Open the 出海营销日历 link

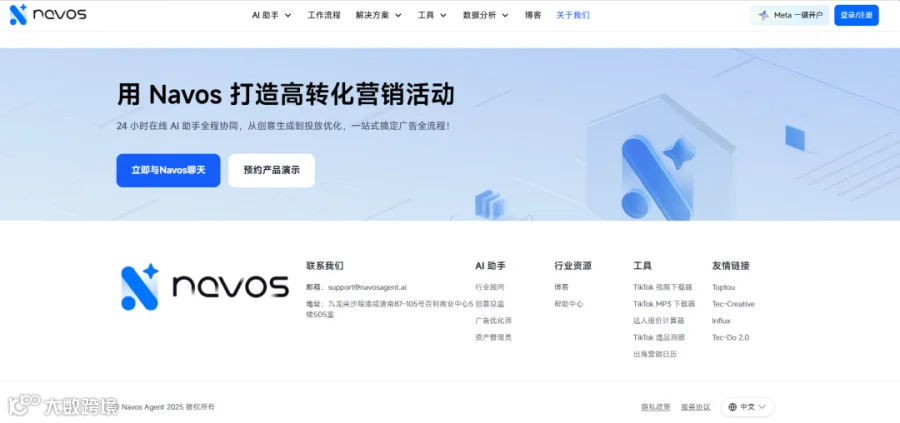click(655, 354)
